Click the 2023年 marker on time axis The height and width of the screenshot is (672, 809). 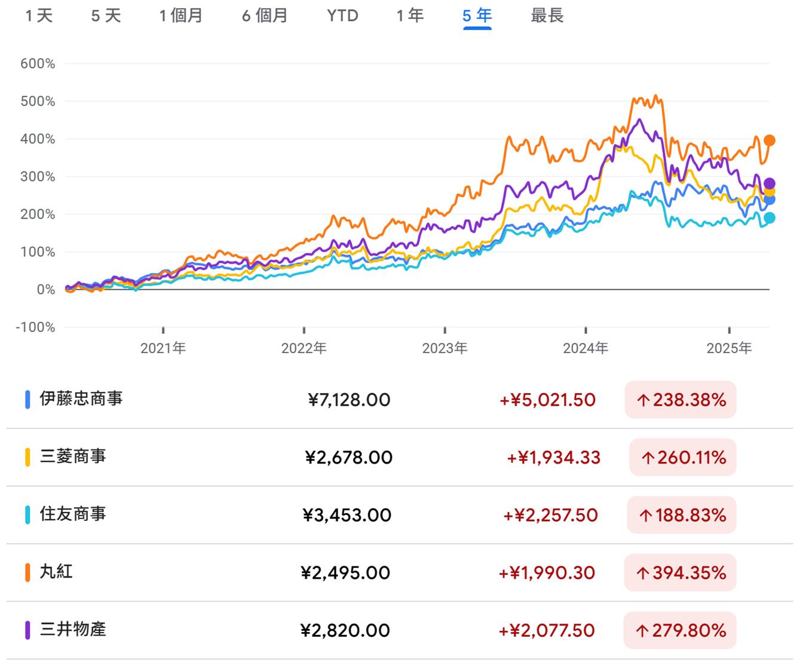click(445, 348)
